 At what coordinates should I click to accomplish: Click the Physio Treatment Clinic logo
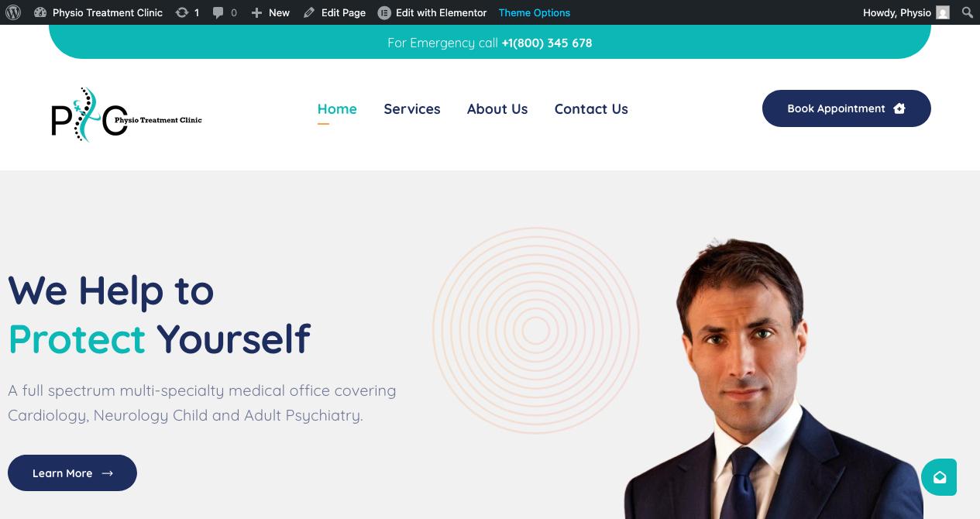pyautogui.click(x=126, y=115)
